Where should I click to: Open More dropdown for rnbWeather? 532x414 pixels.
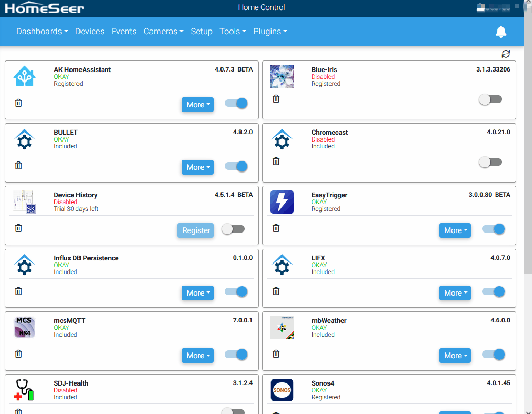455,356
